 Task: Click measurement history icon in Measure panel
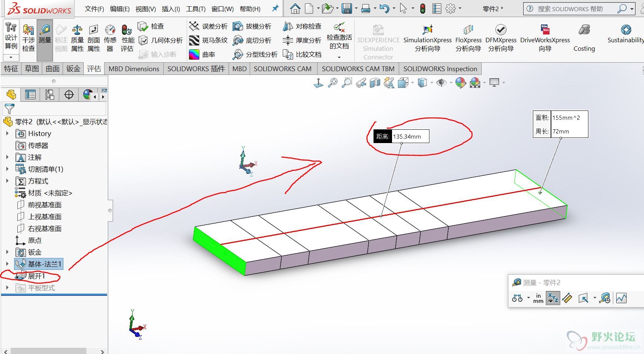pyautogui.click(x=605, y=298)
